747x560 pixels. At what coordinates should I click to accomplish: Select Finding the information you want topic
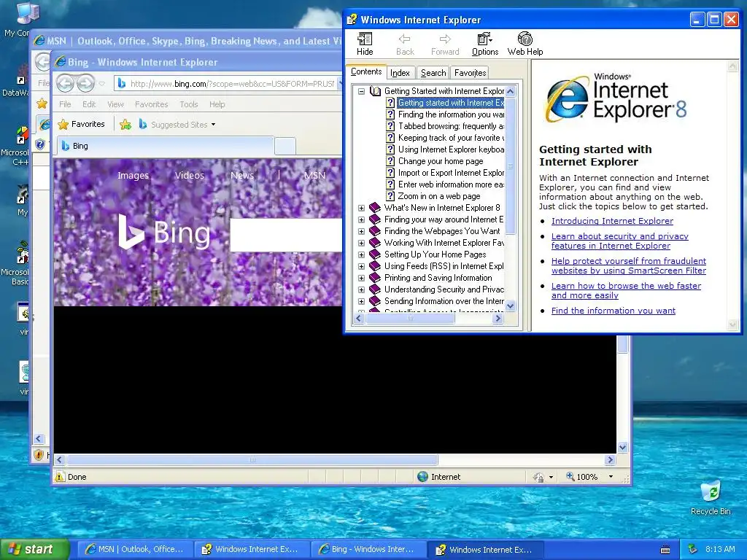pos(451,114)
